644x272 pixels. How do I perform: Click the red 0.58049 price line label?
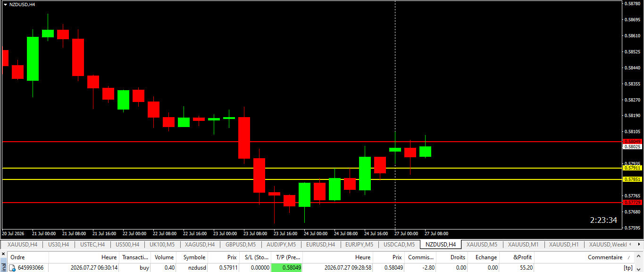[x=632, y=141]
